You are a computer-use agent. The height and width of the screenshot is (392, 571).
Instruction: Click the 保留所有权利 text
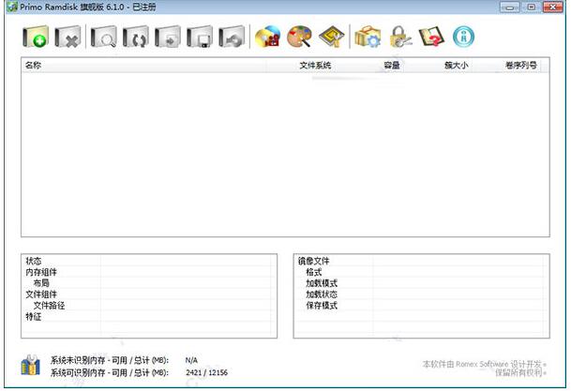(520, 372)
